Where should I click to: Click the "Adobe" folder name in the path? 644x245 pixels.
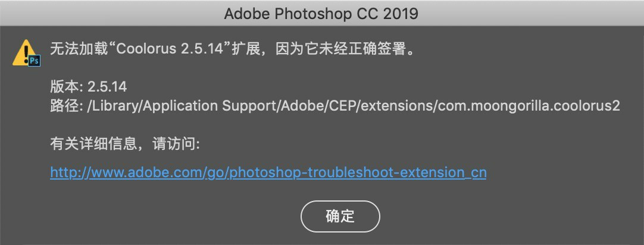(x=302, y=106)
